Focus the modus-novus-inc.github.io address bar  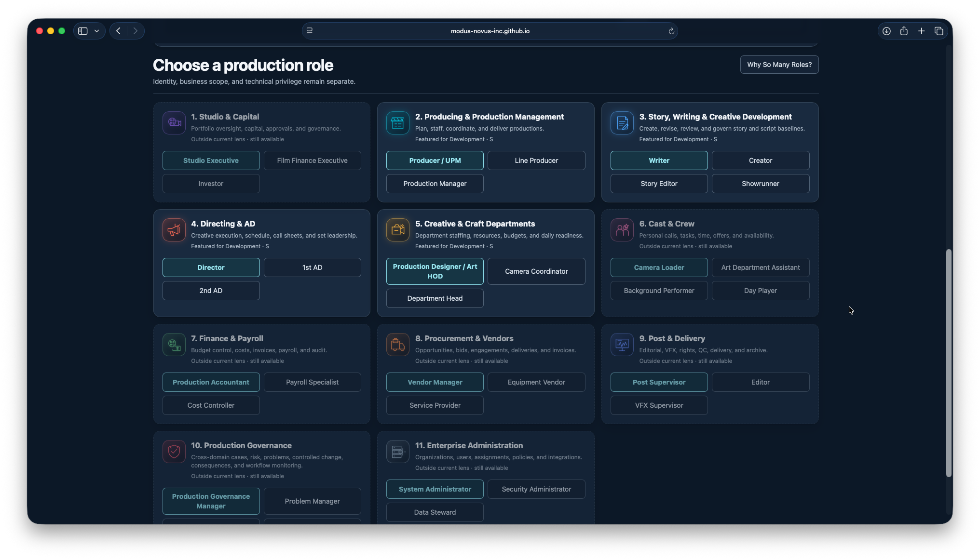pos(490,31)
